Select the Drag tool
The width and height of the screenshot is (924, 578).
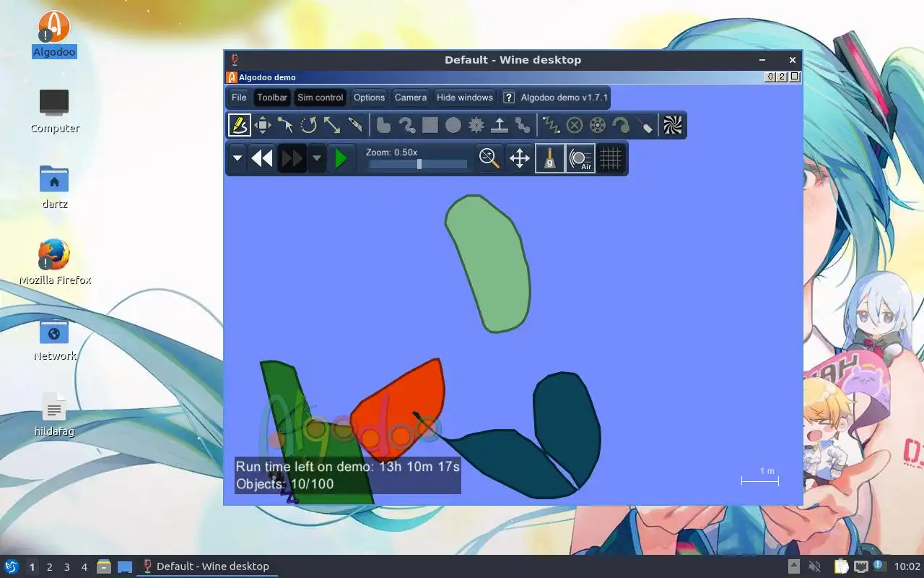pos(286,126)
